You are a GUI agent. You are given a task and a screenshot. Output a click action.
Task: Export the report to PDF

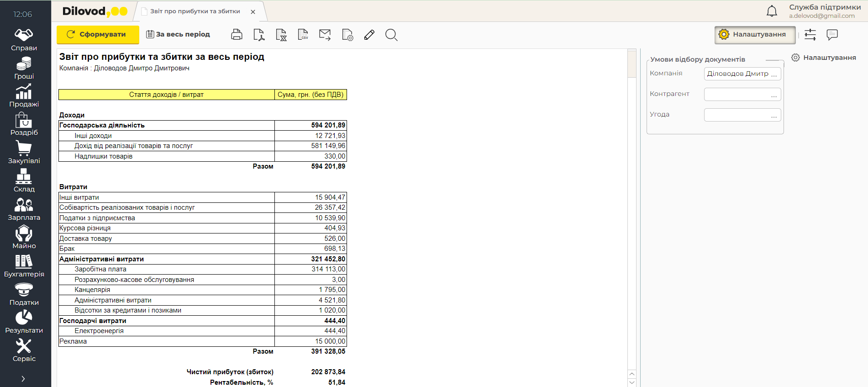[259, 35]
